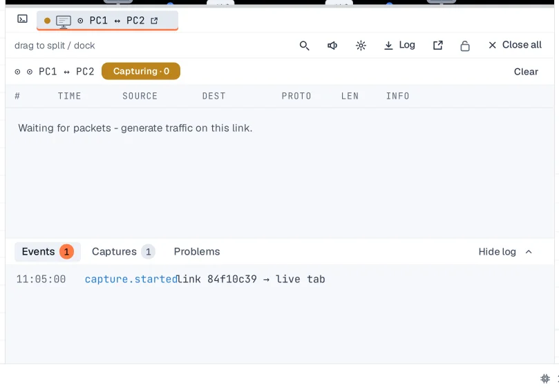The height and width of the screenshot is (392, 559).
Task: Click the capture.started event link
Action: [x=131, y=279]
